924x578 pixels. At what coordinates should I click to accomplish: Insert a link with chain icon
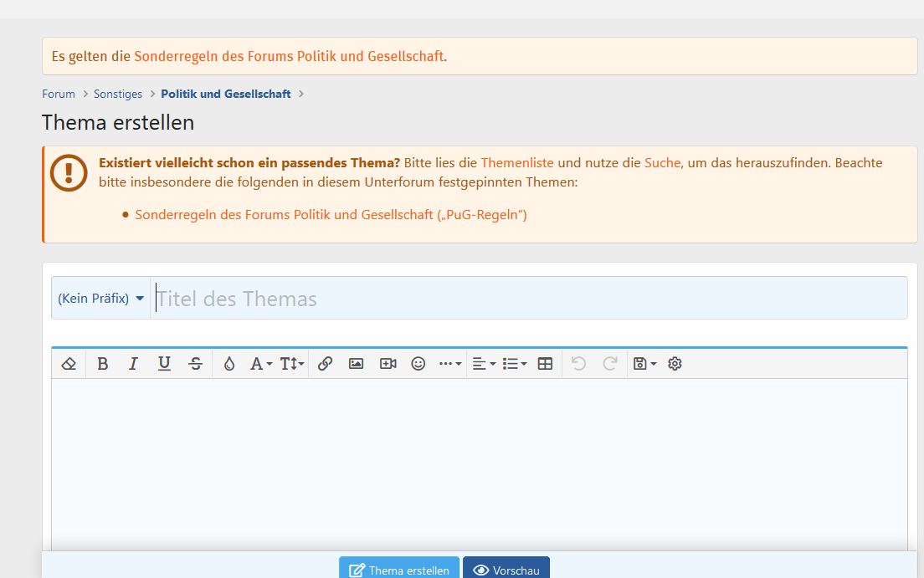tap(325, 364)
